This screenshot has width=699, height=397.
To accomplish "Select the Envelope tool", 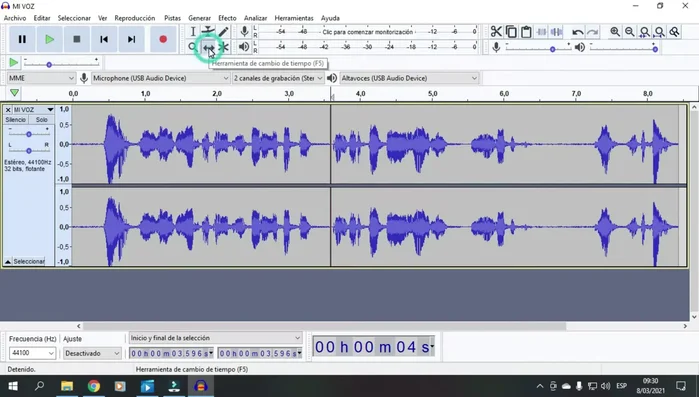I will 208,32.
